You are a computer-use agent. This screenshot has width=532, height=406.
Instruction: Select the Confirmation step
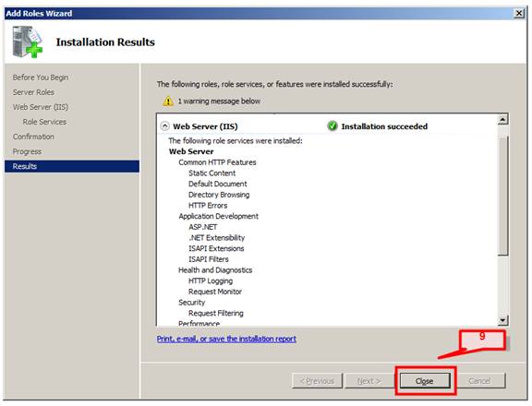[33, 137]
